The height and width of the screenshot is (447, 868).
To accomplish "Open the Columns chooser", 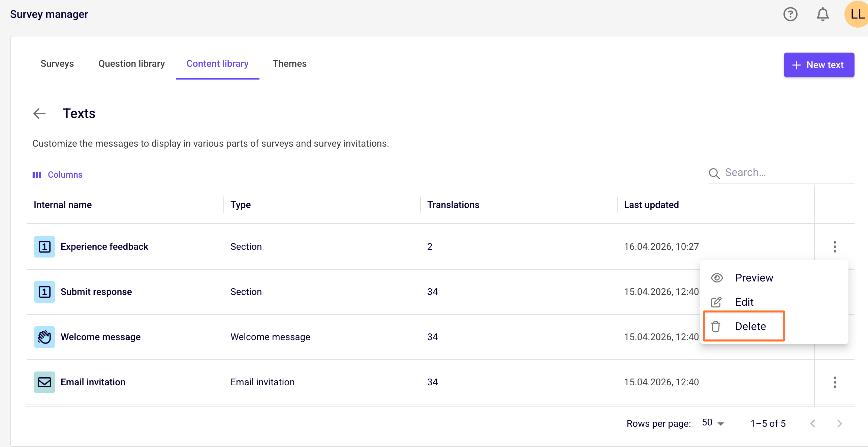I will [x=57, y=175].
